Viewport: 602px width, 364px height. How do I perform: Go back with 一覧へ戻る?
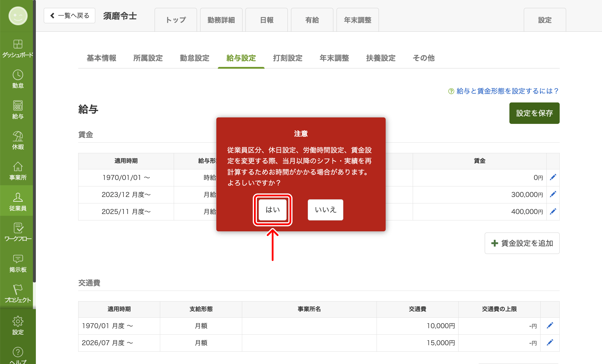[x=69, y=16]
